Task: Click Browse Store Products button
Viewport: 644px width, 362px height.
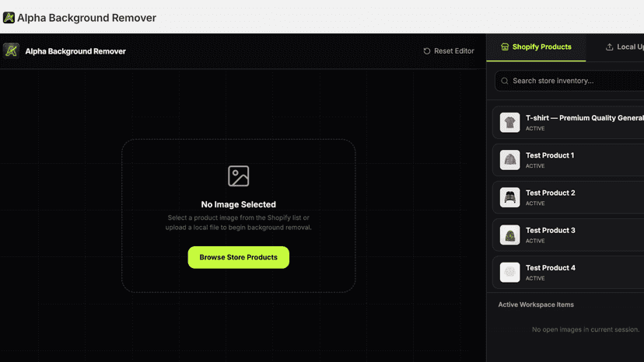Action: click(x=239, y=257)
